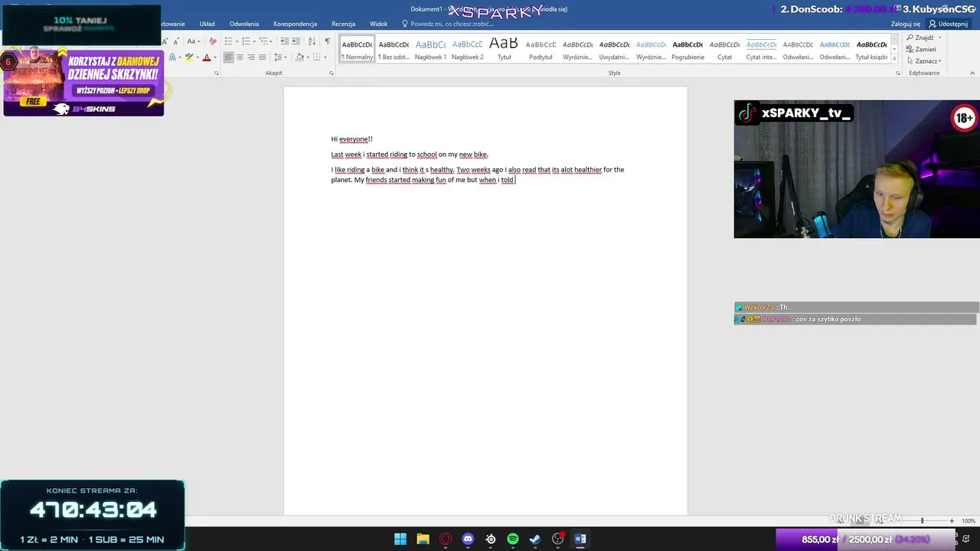Expand the styles gallery list
This screenshot has height=551, width=980.
click(894, 59)
